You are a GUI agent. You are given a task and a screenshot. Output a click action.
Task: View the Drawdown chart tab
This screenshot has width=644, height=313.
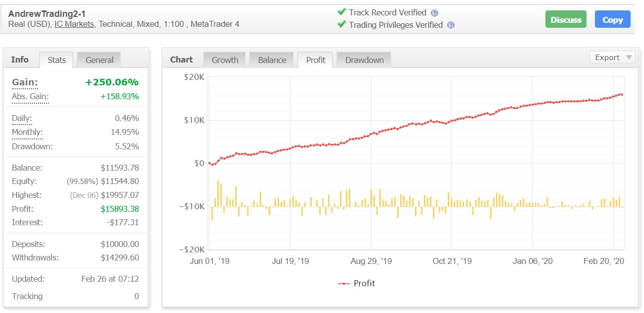[364, 60]
